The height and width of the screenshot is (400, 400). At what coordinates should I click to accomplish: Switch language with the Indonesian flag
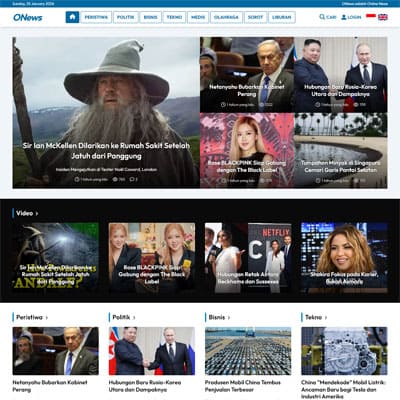[371, 16]
